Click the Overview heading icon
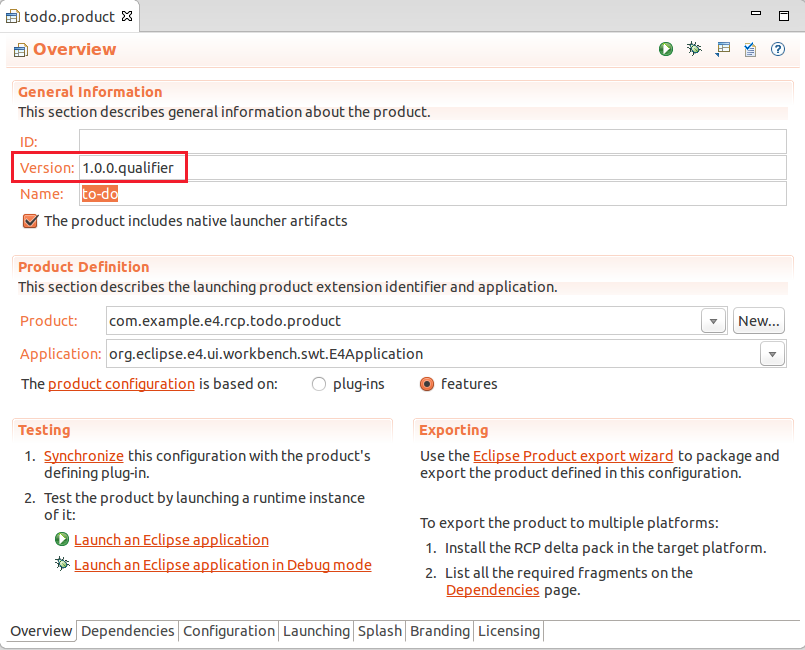 (21, 50)
